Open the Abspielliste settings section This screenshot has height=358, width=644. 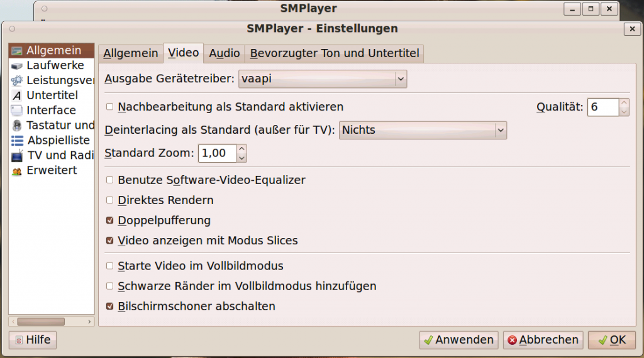[58, 140]
